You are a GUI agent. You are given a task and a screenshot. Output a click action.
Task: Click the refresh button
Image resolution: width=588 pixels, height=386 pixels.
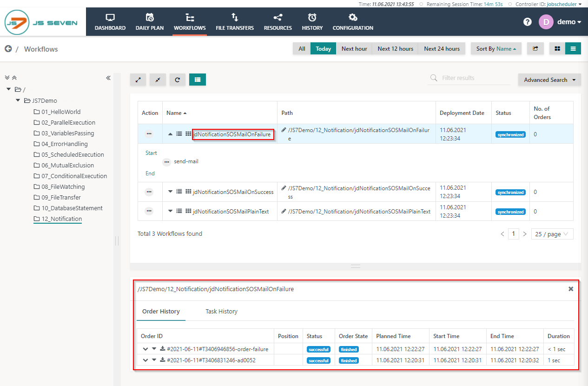178,80
